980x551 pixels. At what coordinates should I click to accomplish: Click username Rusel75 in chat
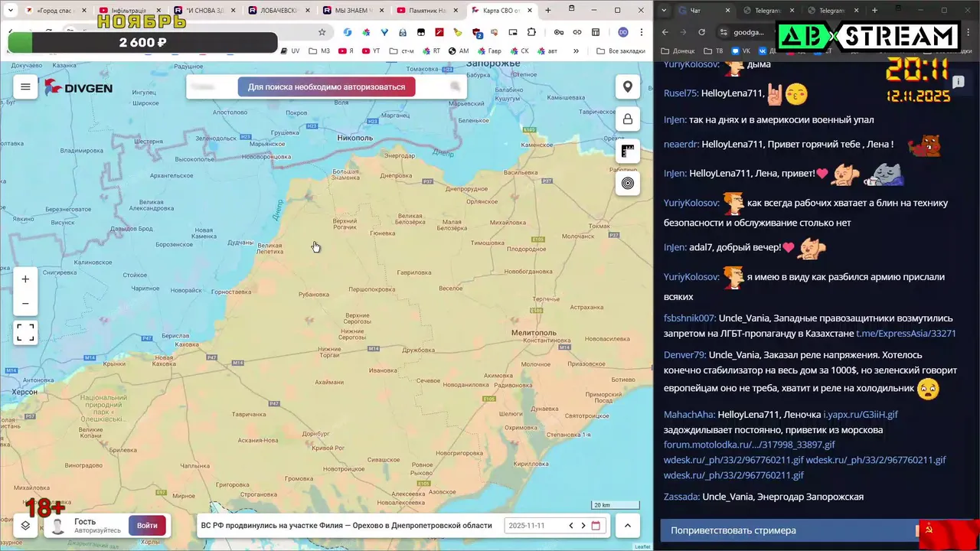coord(681,93)
